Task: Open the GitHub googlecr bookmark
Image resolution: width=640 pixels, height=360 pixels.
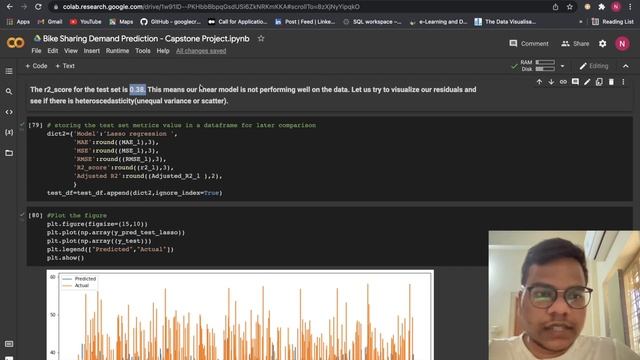Action: pos(171,22)
